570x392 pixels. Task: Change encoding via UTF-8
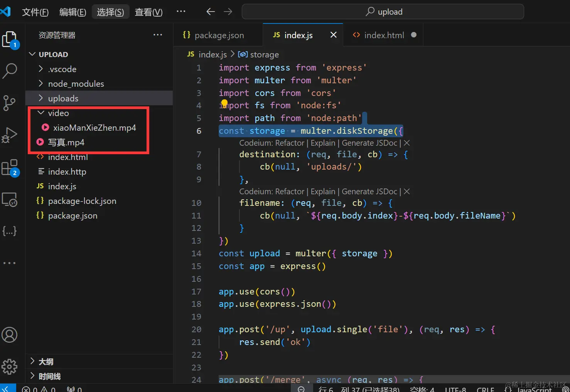coord(455,389)
